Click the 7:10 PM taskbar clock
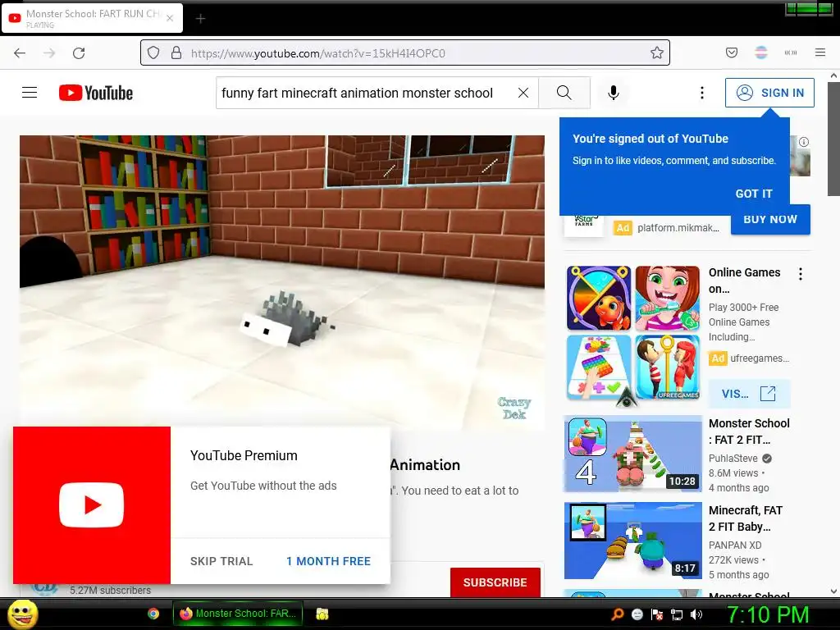840x630 pixels. (767, 614)
